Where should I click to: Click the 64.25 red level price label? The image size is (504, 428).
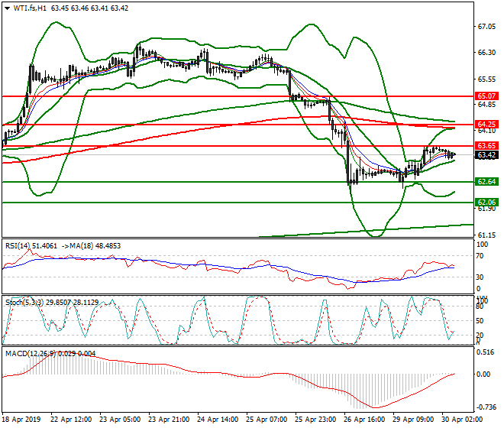coord(486,125)
